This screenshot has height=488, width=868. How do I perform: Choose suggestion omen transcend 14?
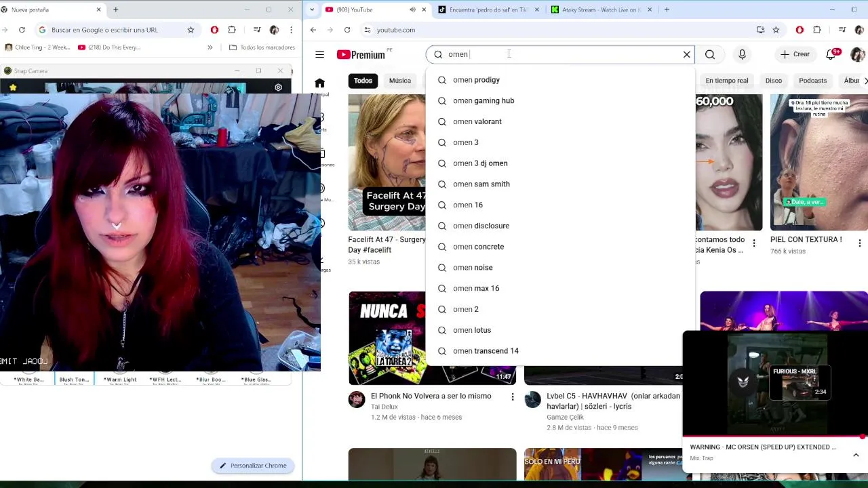(x=560, y=351)
